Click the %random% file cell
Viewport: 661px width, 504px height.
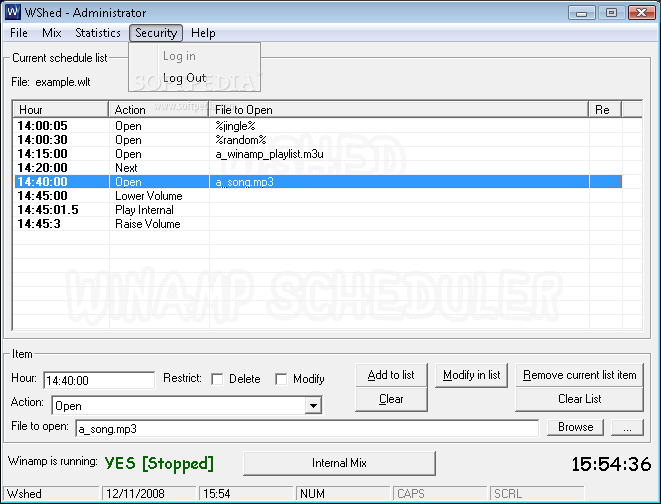[241, 139]
